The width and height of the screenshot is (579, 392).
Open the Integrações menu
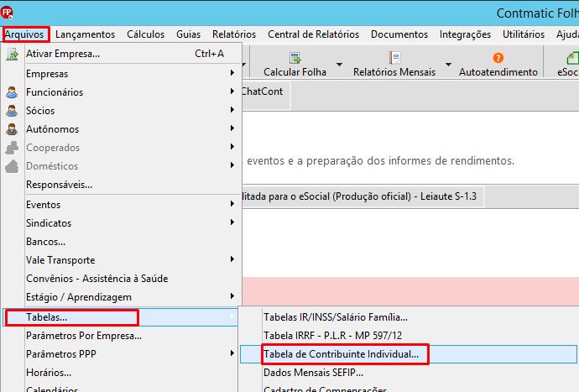point(465,34)
